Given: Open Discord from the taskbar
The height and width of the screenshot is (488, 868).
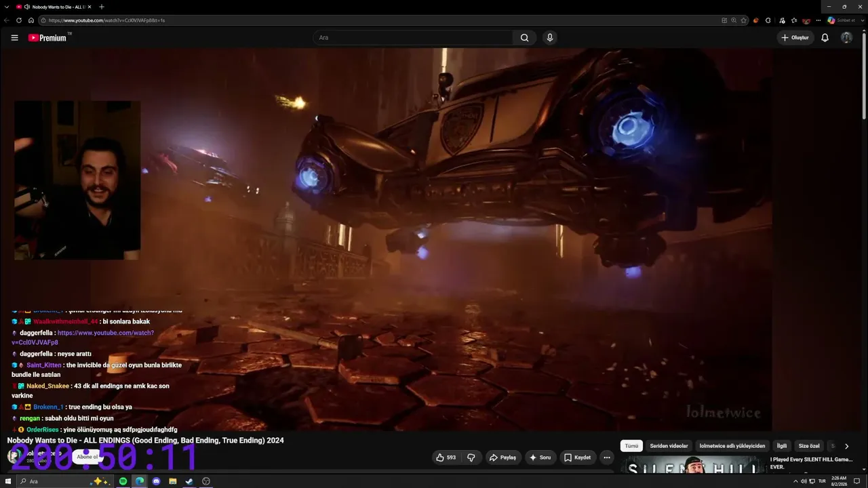Looking at the screenshot, I should coord(156,481).
